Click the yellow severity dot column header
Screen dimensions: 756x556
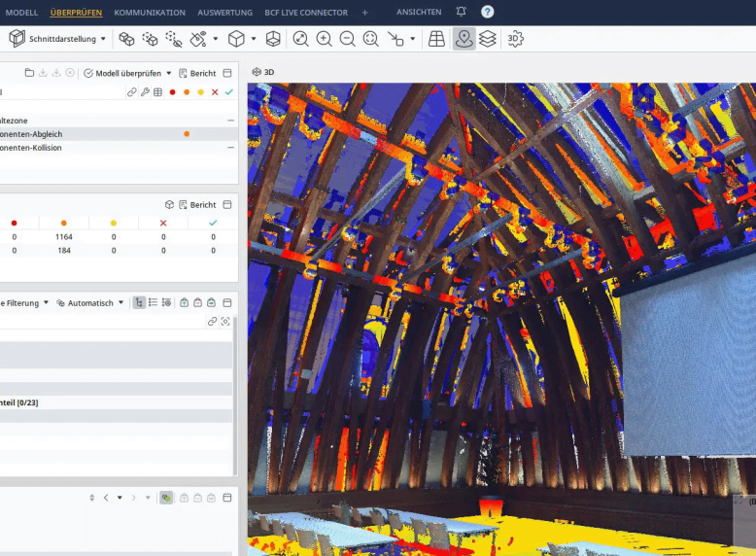114,223
